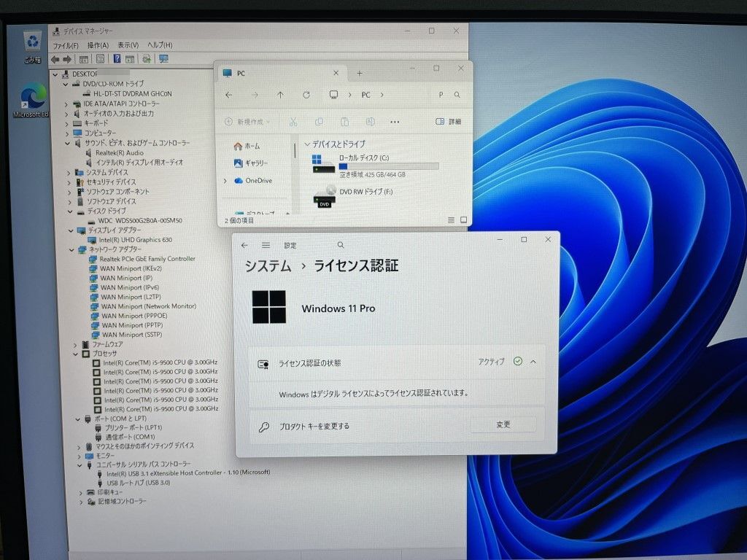Image resolution: width=747 pixels, height=560 pixels.
Task: Go back in the PC Explorer window
Action: [228, 96]
